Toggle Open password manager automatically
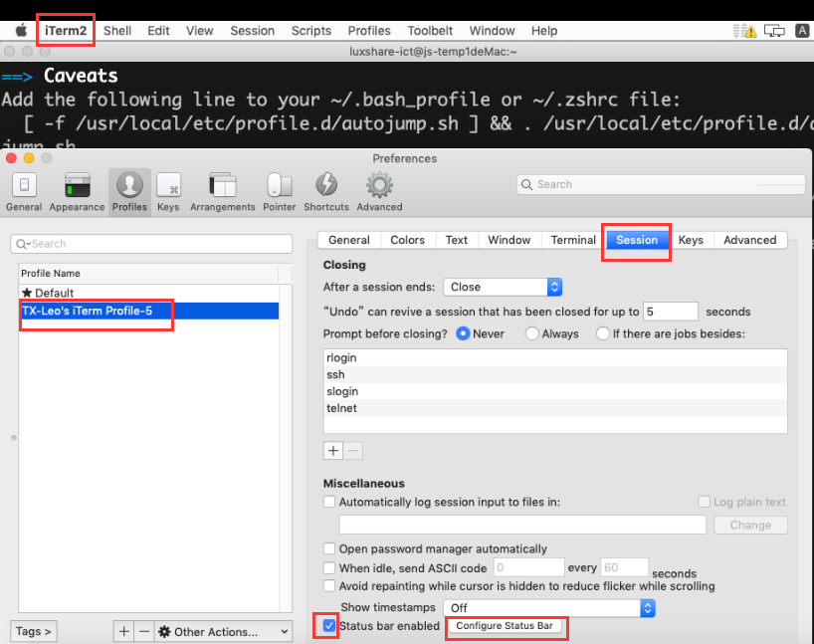 (x=329, y=548)
